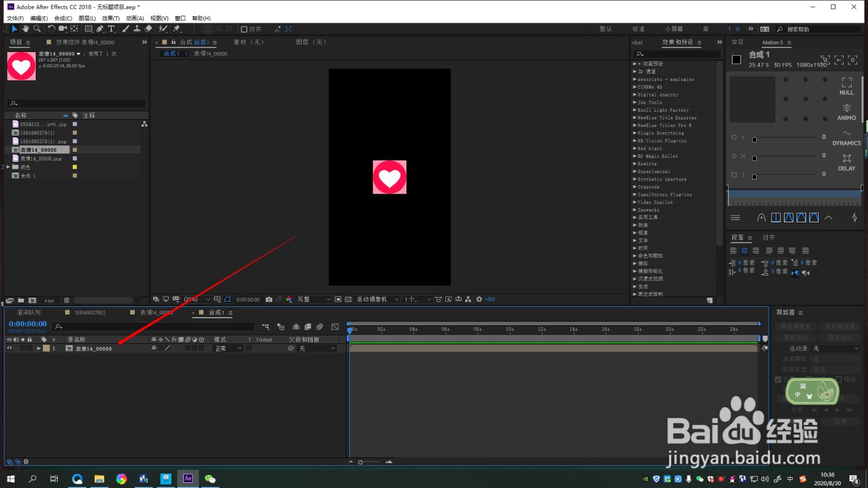Select the Rotation tool
The width and height of the screenshot is (868, 488).
[52, 29]
